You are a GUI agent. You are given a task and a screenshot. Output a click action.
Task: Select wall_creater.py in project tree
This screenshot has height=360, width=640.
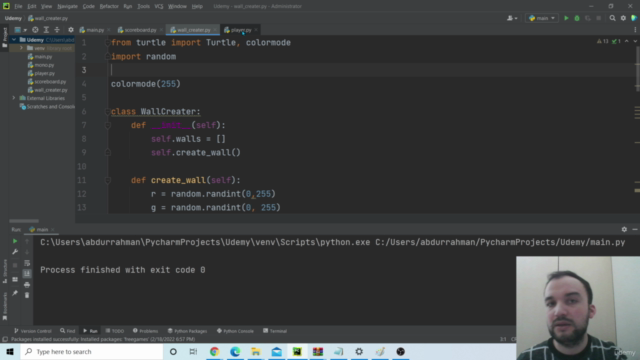48,90
